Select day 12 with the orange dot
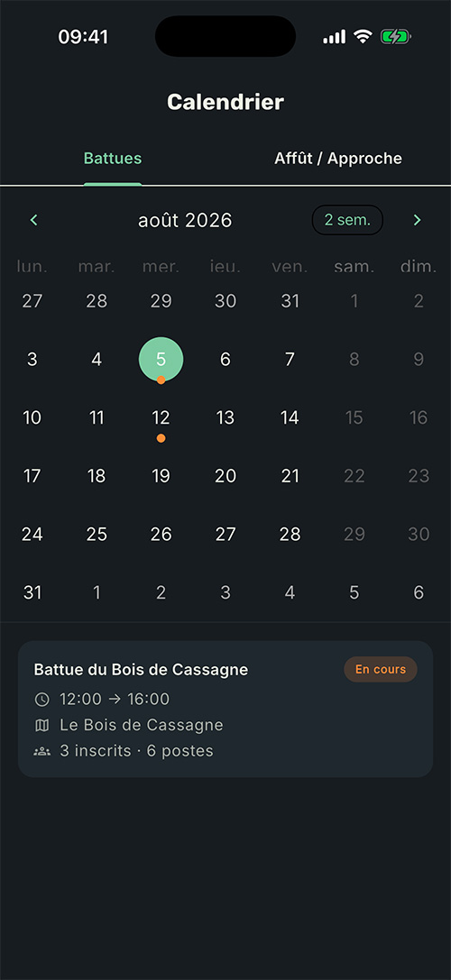Viewport: 451px width, 980px height. point(161,417)
